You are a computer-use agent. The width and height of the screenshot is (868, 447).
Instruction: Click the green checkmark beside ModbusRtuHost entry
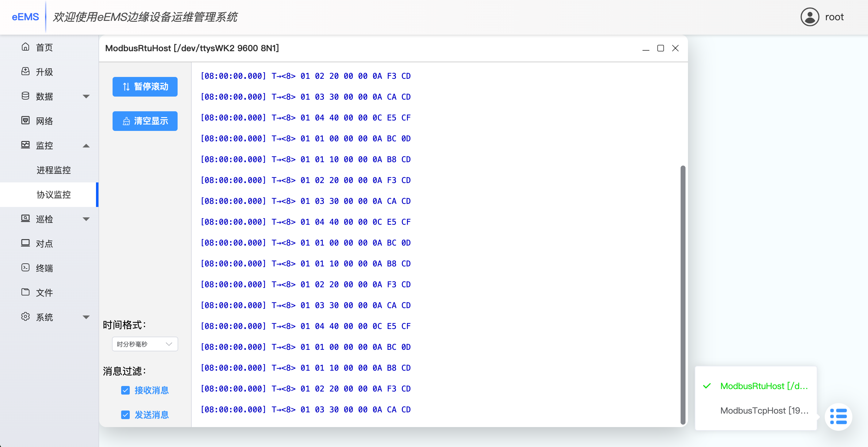tap(707, 386)
